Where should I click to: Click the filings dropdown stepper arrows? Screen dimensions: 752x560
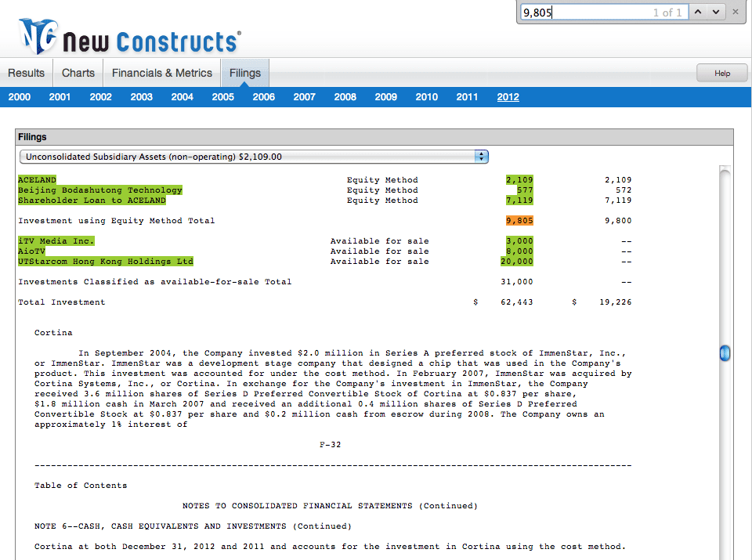pos(481,157)
